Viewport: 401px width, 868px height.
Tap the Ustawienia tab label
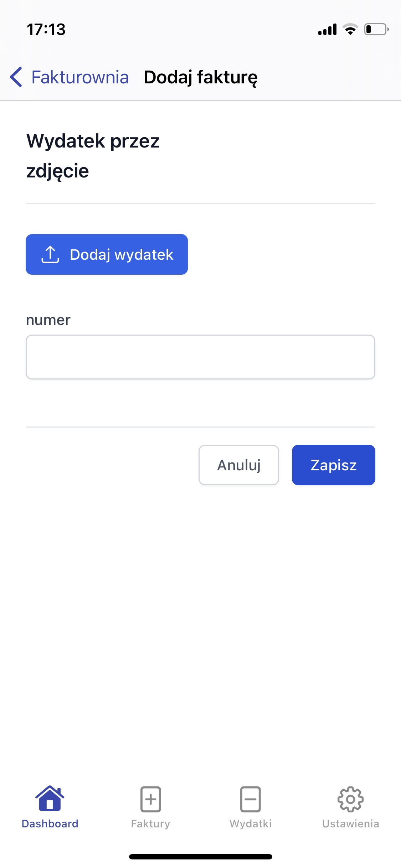coord(350,824)
